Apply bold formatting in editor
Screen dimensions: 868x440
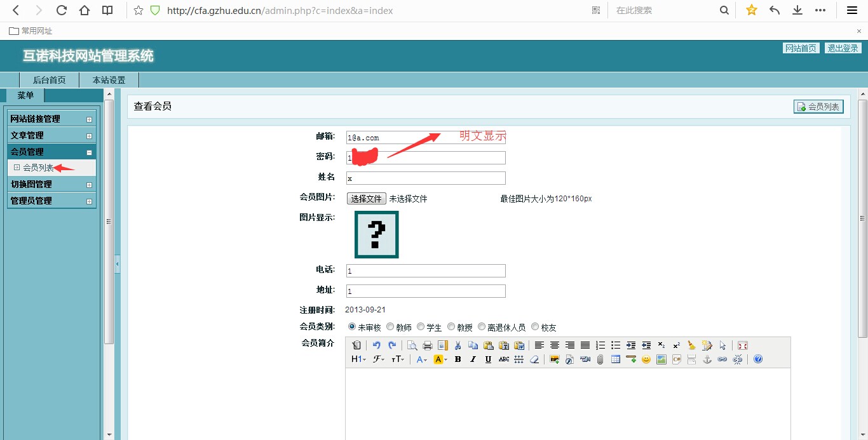point(458,359)
